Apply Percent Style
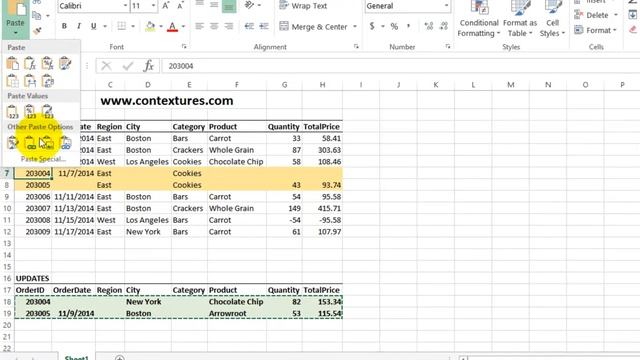The width and height of the screenshot is (640, 360). point(394,27)
